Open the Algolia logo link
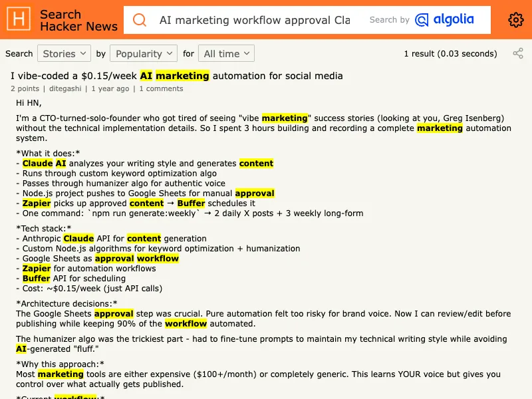The image size is (532, 399). click(x=444, y=20)
